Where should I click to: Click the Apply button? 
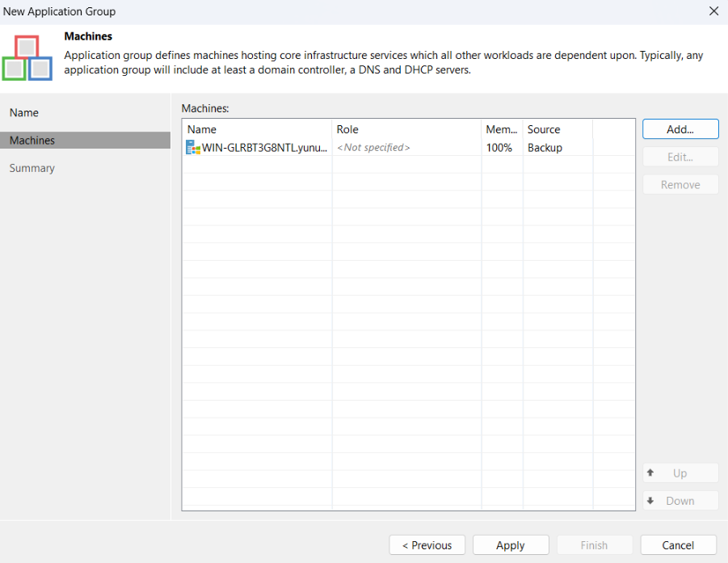coord(511,545)
